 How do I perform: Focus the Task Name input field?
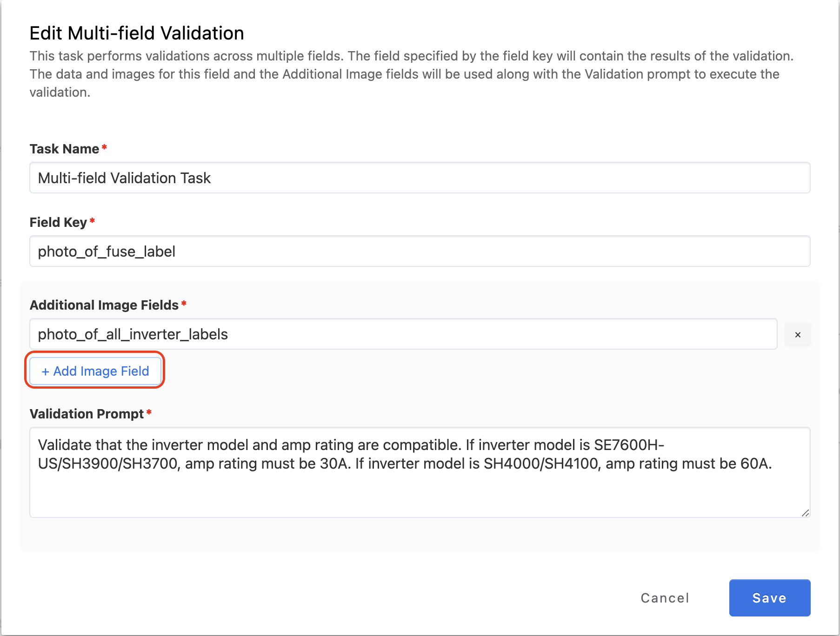tap(420, 178)
